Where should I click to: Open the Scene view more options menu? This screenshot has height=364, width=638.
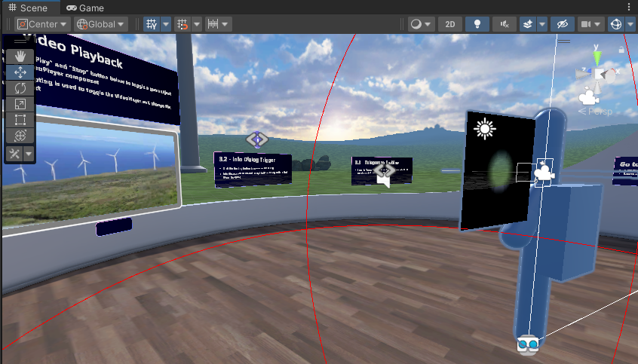pyautogui.click(x=629, y=8)
